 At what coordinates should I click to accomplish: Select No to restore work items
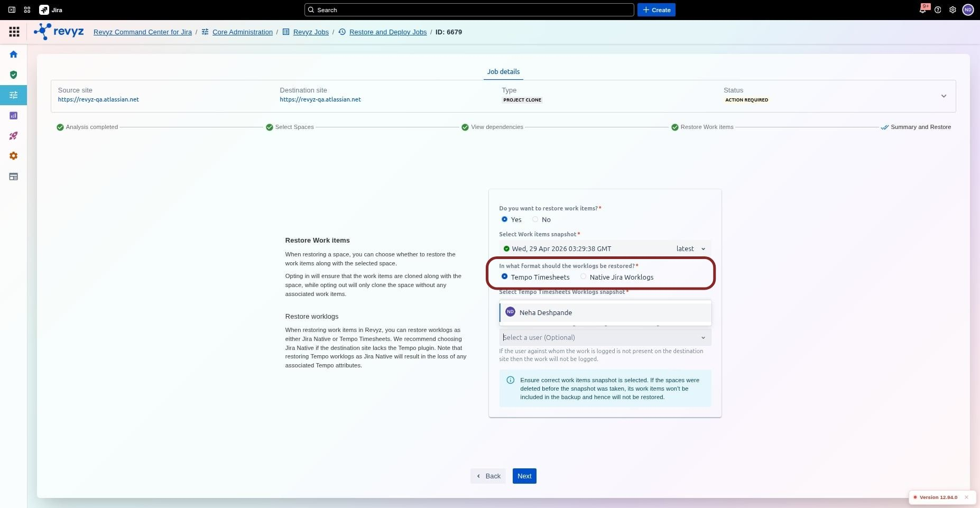pos(535,219)
